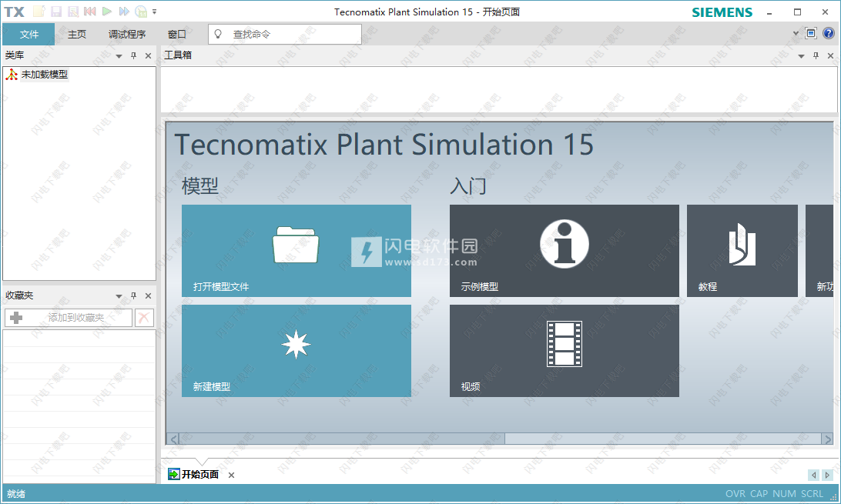This screenshot has height=504, width=841.
Task: Click the OVR status bar indicator
Action: [x=735, y=494]
